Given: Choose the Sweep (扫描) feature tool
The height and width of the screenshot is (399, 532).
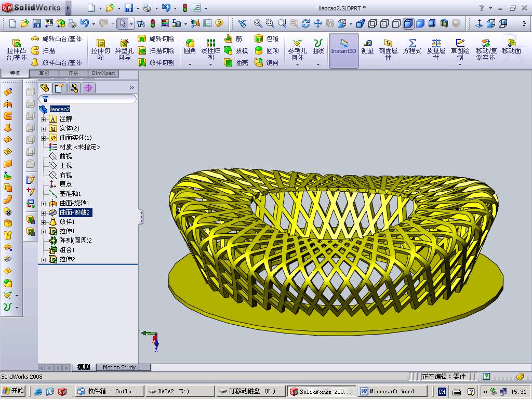Looking at the screenshot, I should tap(43, 50).
